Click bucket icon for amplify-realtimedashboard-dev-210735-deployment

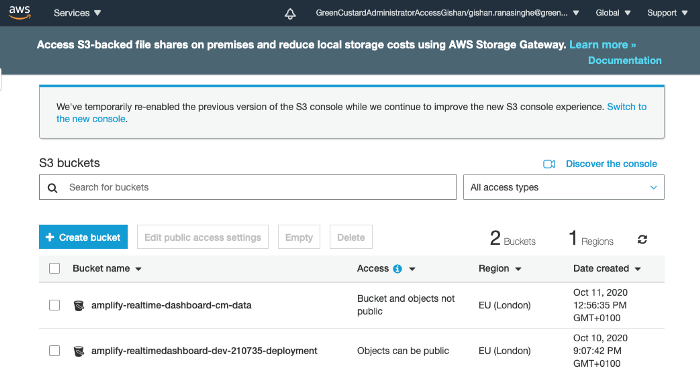[79, 351]
